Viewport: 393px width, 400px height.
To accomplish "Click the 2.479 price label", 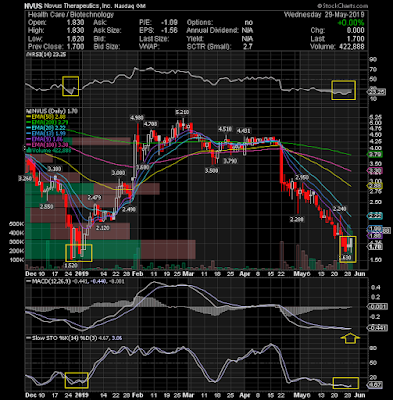I will point(94,198).
